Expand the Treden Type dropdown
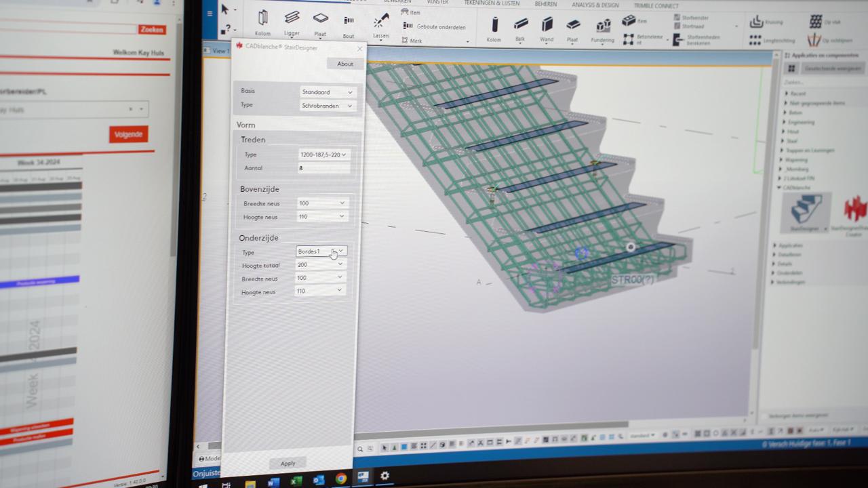Image resolution: width=868 pixels, height=488 pixels. point(323,155)
